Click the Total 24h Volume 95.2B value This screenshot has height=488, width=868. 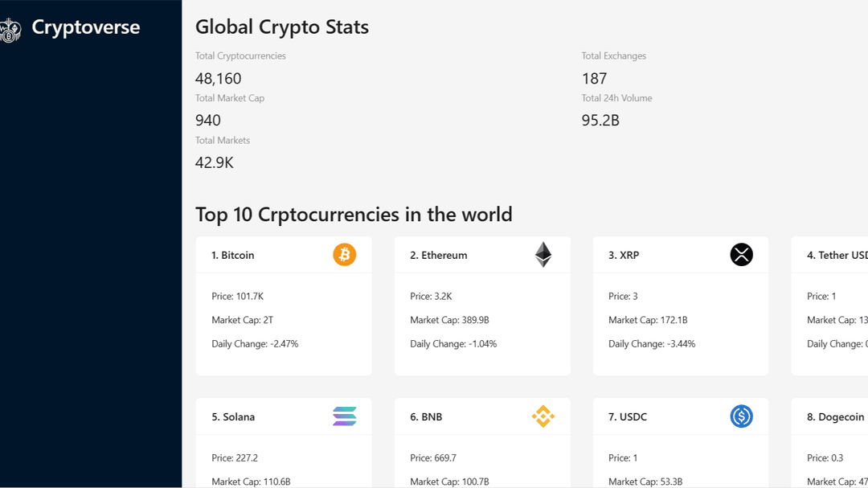click(x=600, y=121)
